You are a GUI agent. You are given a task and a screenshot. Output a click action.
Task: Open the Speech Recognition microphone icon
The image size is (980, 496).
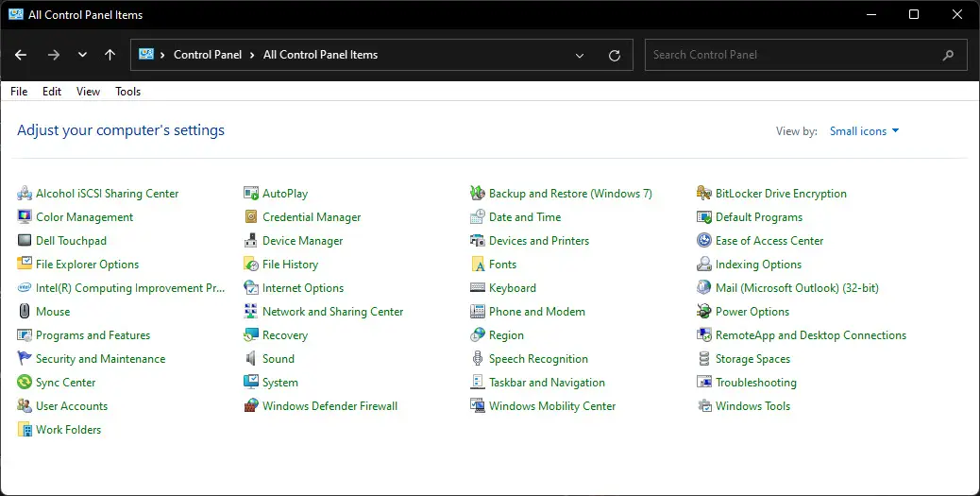coord(478,358)
